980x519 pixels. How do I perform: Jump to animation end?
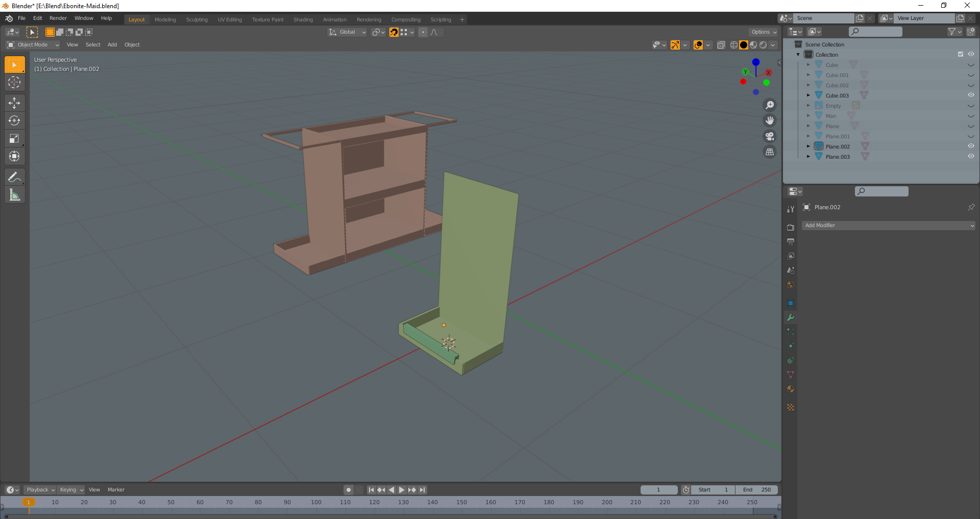coord(422,490)
